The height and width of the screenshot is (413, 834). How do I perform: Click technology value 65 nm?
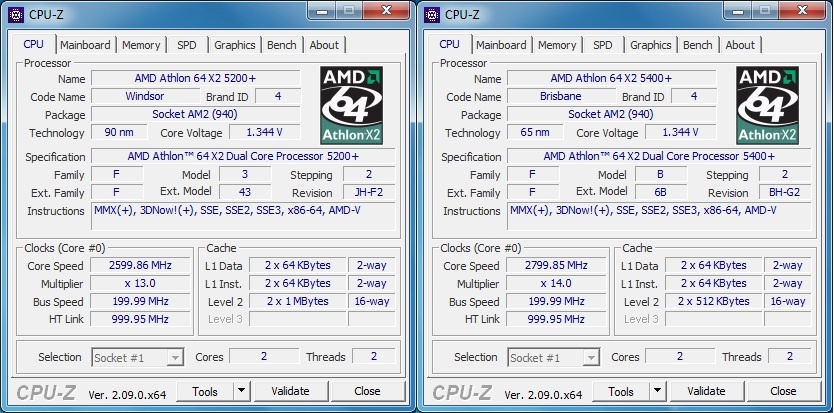click(x=535, y=132)
